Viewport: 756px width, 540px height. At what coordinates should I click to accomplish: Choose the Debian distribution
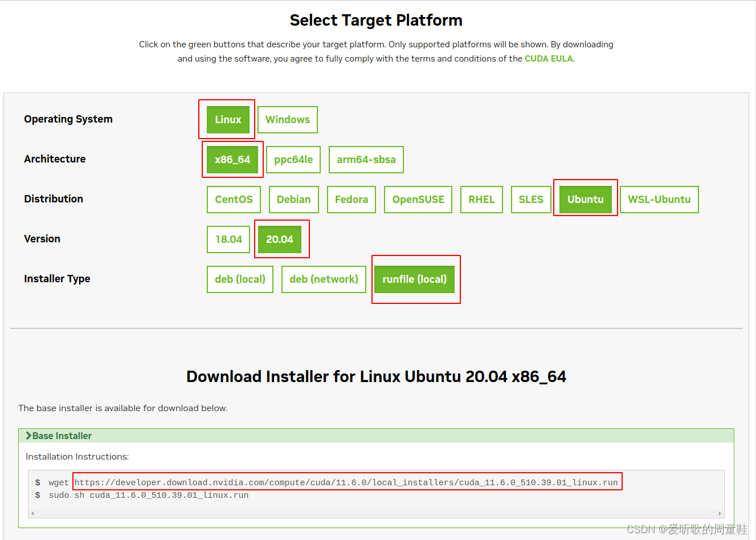[x=293, y=200]
